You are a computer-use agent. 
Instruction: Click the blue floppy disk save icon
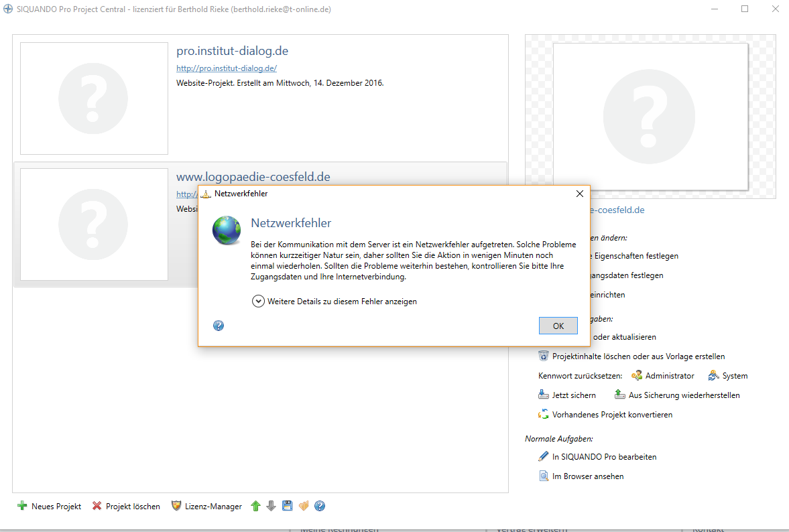pos(288,506)
